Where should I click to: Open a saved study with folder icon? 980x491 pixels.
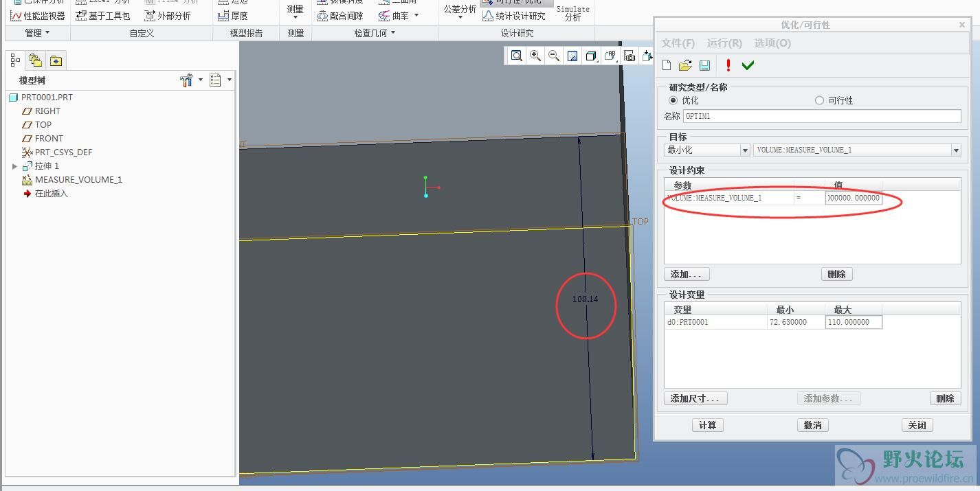(x=685, y=65)
